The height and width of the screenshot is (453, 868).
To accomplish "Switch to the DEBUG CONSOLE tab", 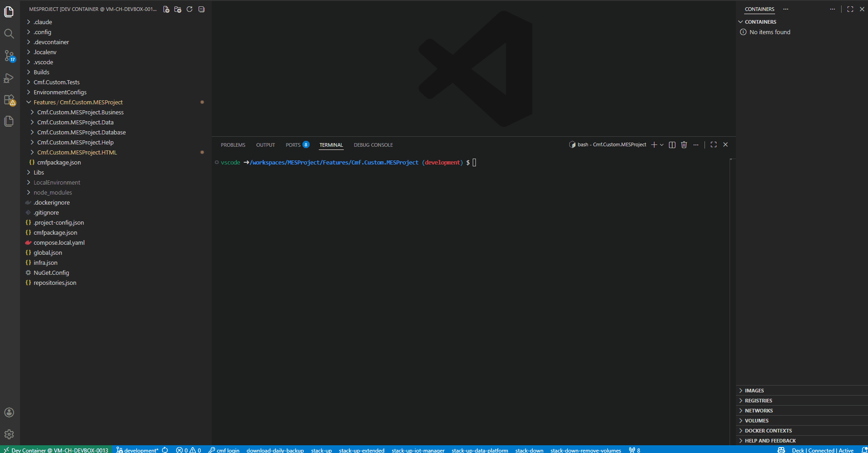I will [x=373, y=145].
